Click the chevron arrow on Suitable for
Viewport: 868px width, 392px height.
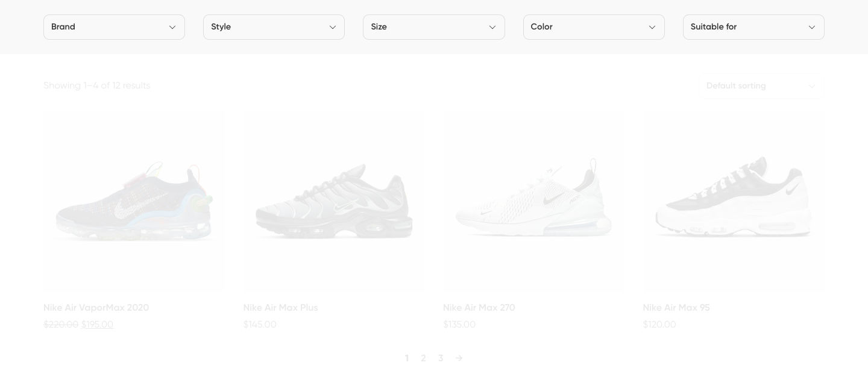[x=812, y=27]
